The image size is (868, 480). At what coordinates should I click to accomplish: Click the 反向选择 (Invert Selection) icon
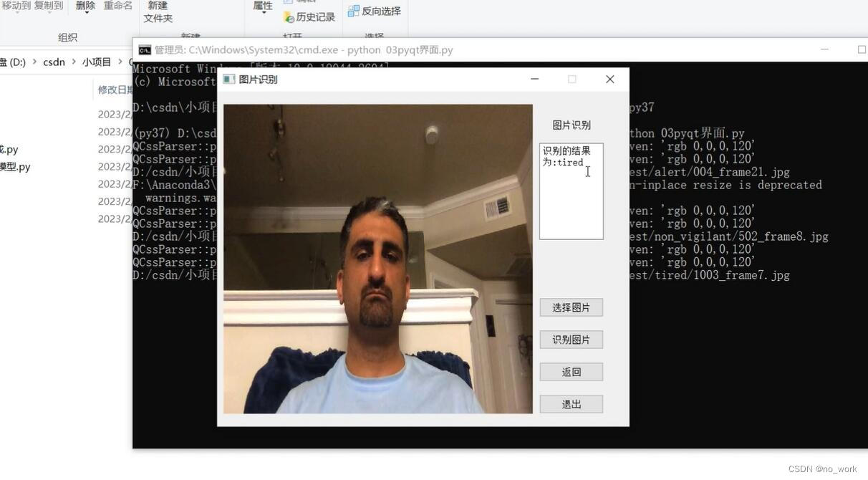375,10
